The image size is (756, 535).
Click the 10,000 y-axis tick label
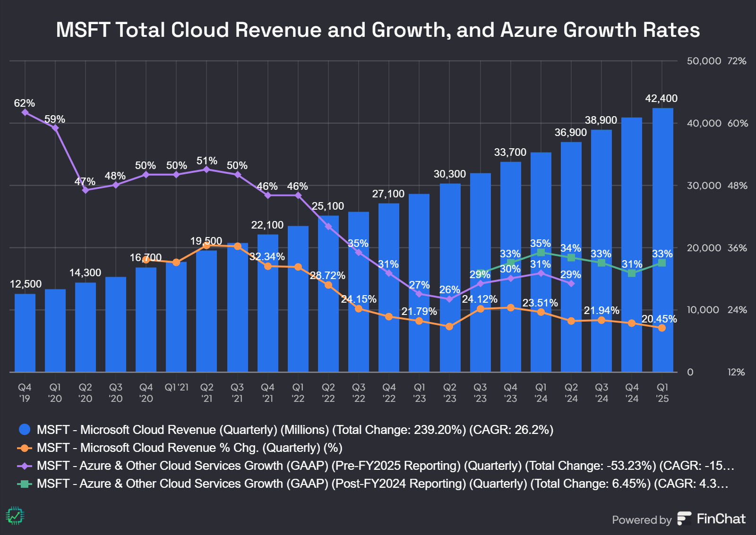[703, 310]
